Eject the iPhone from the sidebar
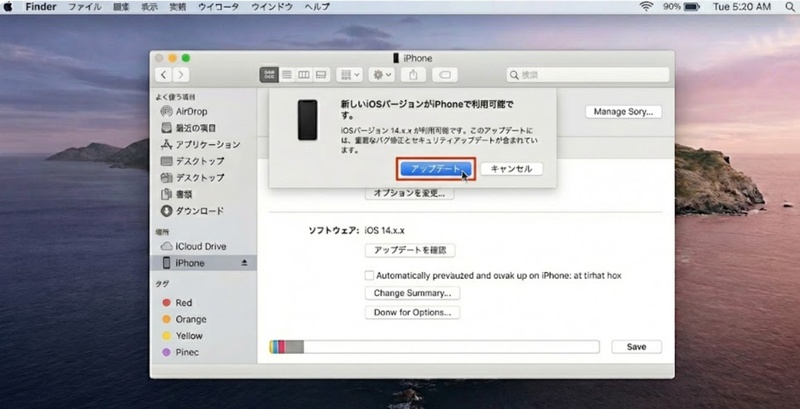The height and width of the screenshot is (409, 800). click(x=244, y=263)
